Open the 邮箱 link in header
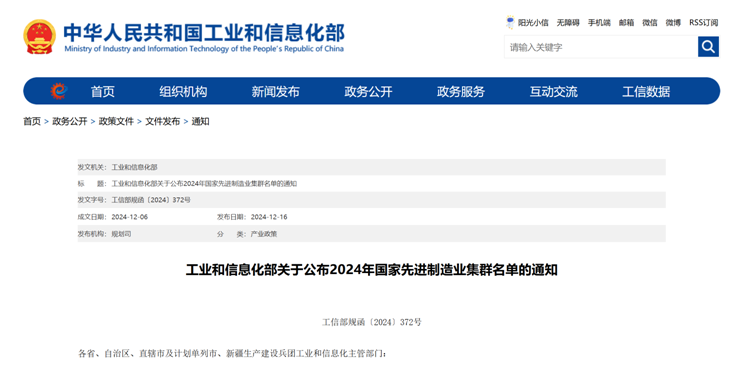The height and width of the screenshot is (368, 749). click(626, 22)
